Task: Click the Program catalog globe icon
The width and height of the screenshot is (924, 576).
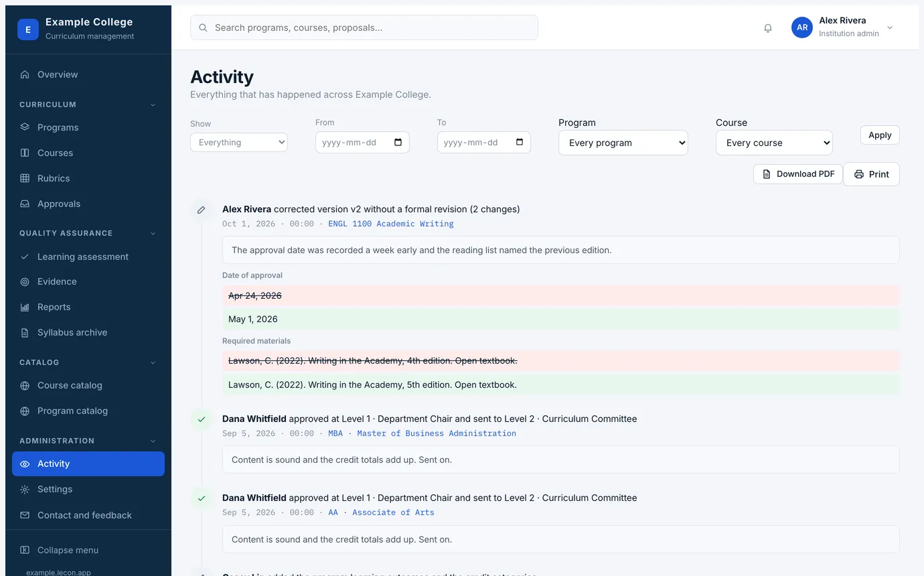Action: (25, 411)
